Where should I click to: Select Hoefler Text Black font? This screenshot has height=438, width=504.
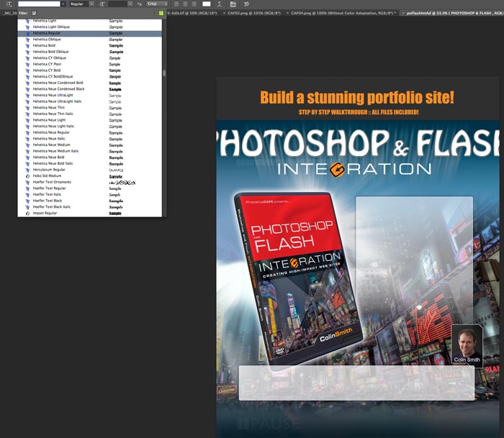coord(90,201)
